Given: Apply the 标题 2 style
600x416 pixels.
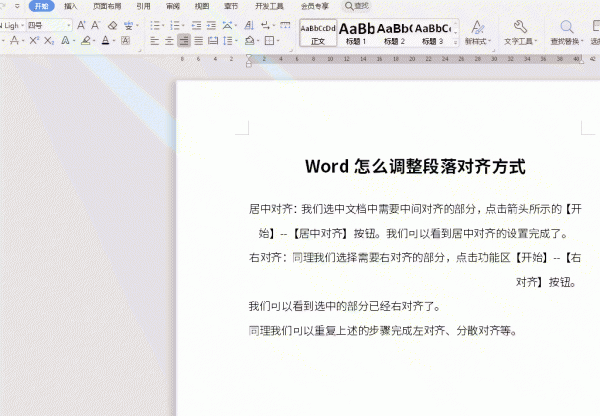Looking at the screenshot, I should coord(395,33).
